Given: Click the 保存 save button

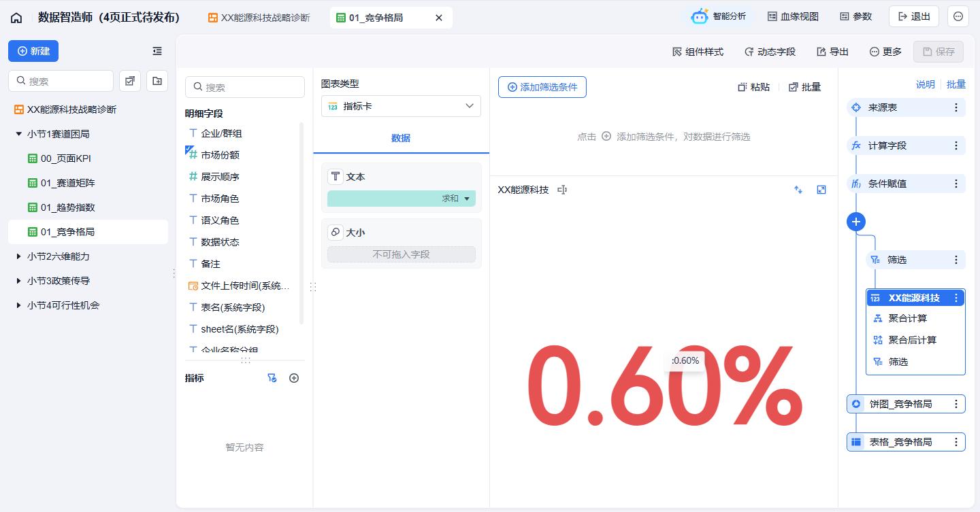Looking at the screenshot, I should click(x=938, y=52).
